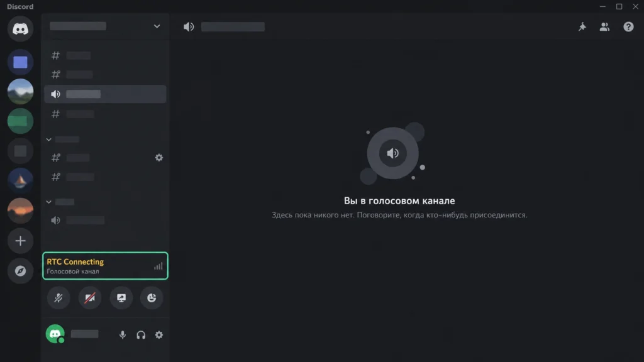Open the green rectangle server
The image size is (644, 362).
(20, 121)
